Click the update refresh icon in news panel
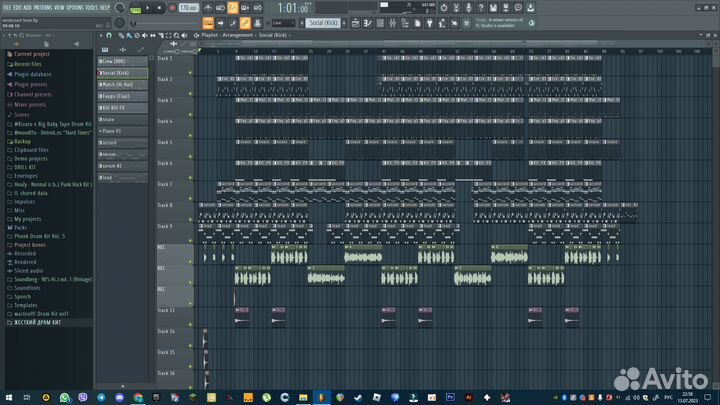 pyautogui.click(x=531, y=23)
